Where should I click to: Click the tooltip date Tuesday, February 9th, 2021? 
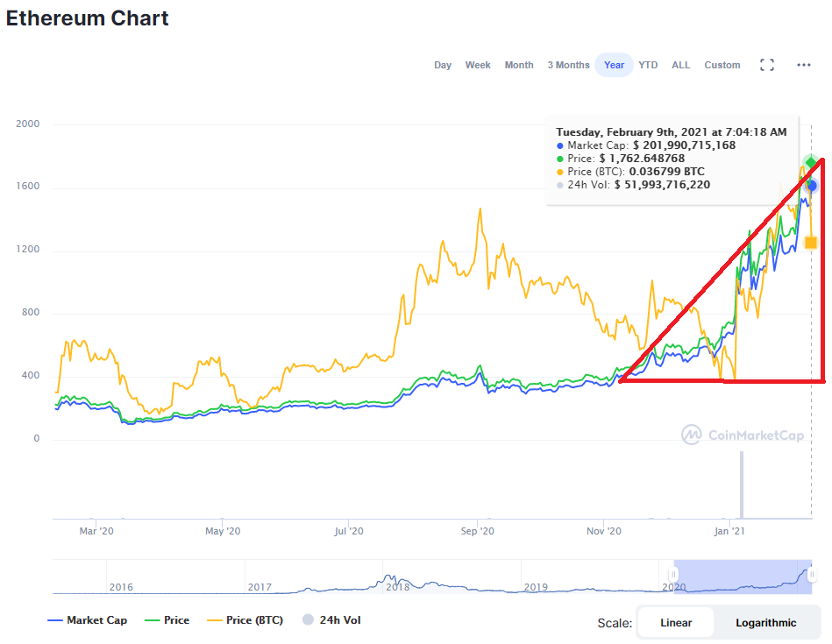click(x=631, y=132)
